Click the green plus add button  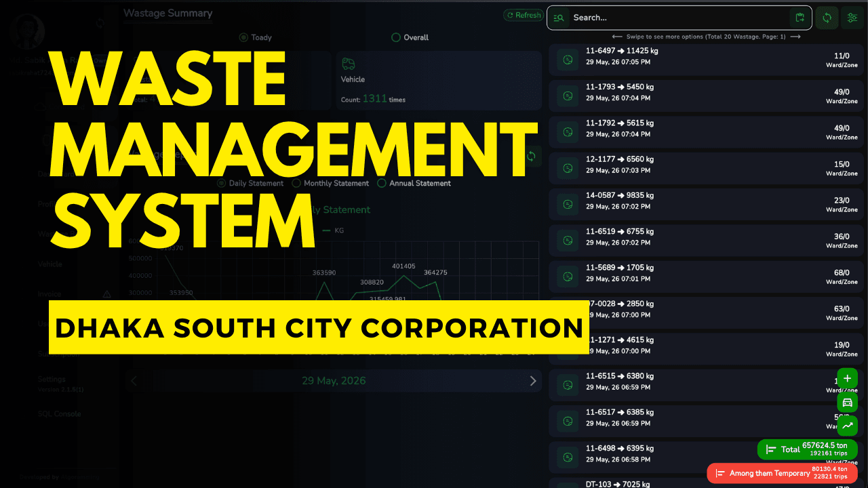847,378
